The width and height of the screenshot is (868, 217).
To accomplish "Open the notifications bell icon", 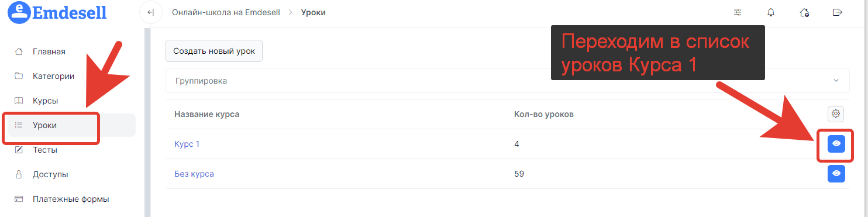I will 771,12.
